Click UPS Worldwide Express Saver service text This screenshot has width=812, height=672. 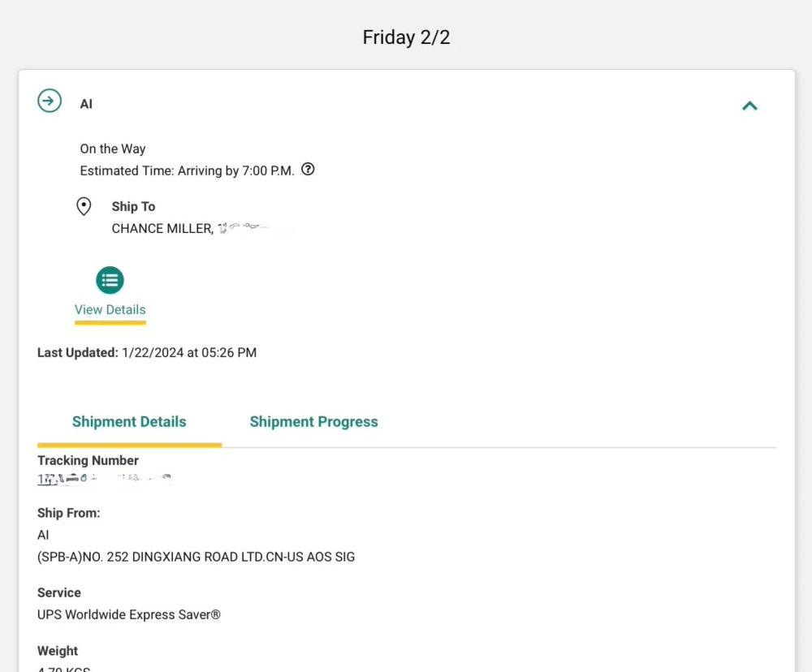[129, 614]
